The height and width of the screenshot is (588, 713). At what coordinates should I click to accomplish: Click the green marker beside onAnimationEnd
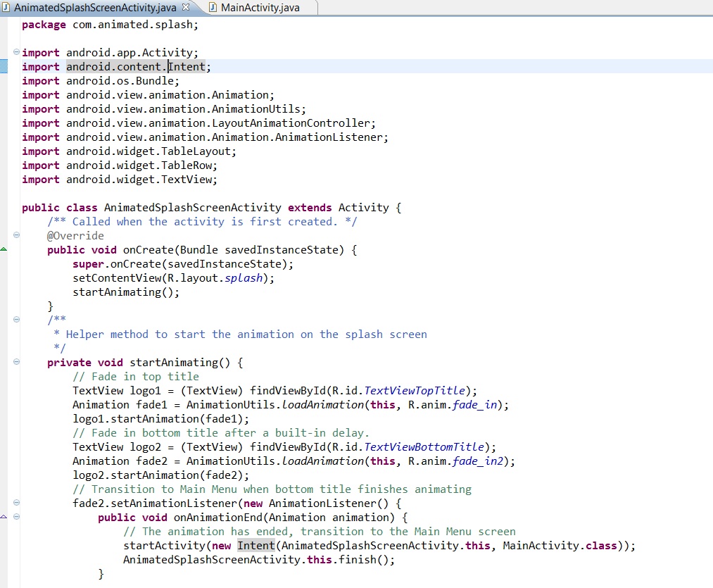click(x=5, y=516)
